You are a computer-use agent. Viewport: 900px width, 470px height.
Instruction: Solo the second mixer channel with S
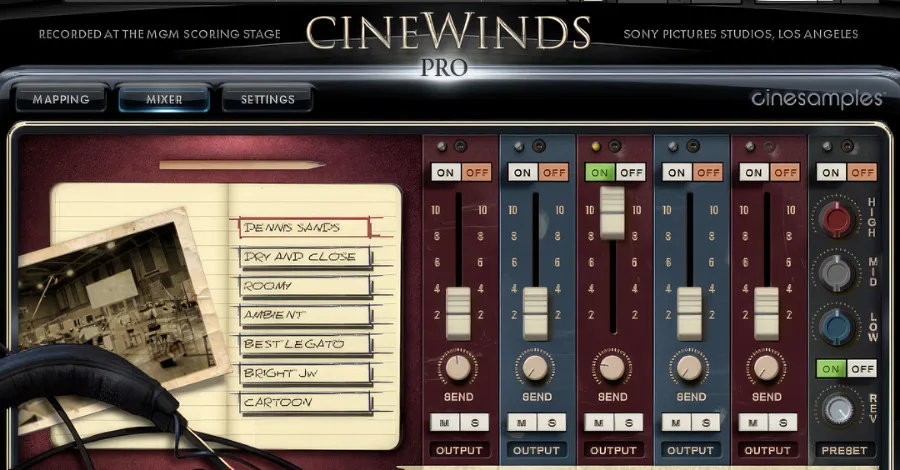tap(551, 422)
